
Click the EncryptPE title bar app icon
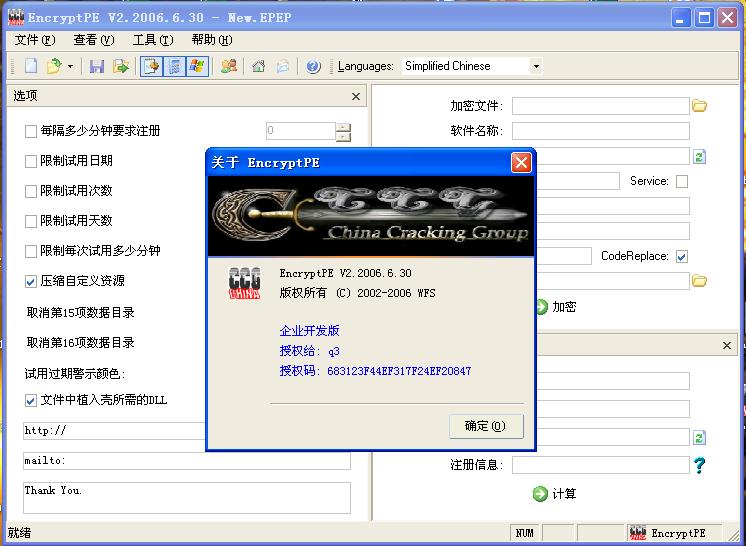[x=16, y=17]
